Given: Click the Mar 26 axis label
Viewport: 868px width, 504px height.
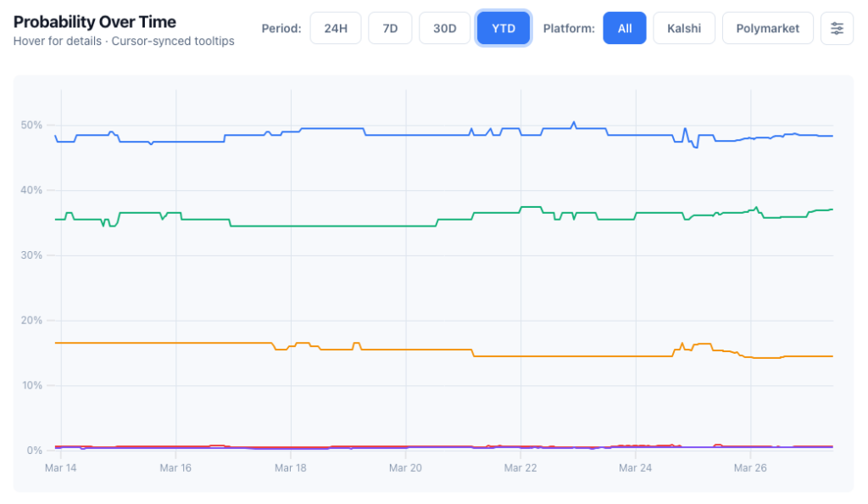Looking at the screenshot, I should tap(749, 468).
